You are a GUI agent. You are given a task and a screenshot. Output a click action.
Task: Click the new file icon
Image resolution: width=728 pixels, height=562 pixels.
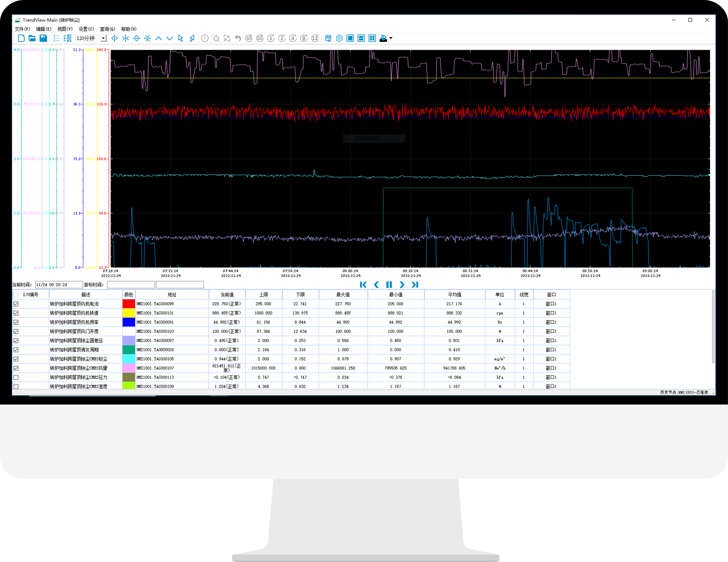point(21,38)
